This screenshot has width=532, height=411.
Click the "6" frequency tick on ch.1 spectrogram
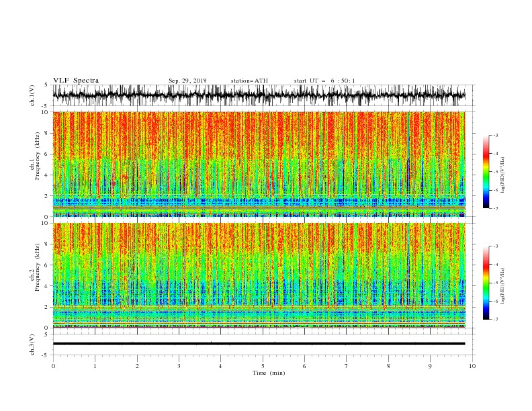click(47, 154)
